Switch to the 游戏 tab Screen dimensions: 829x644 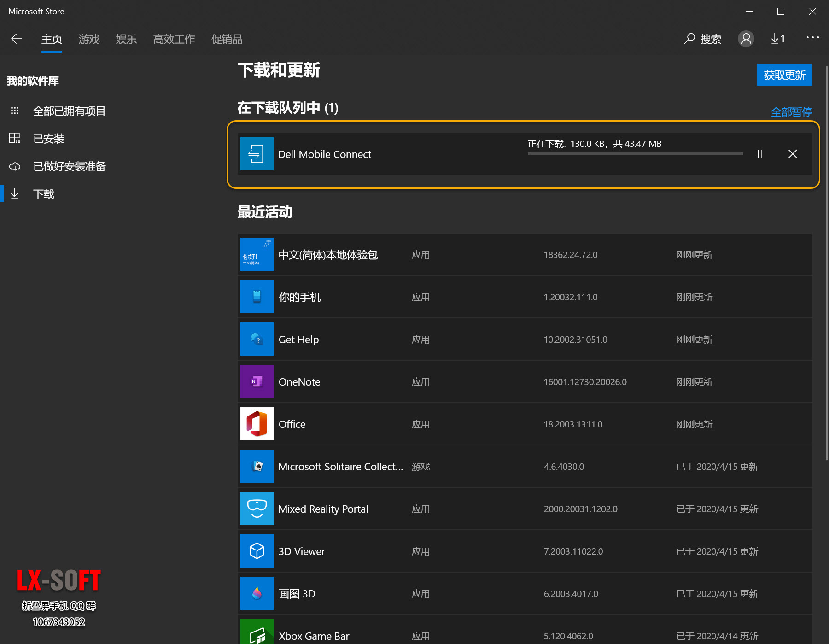click(89, 40)
